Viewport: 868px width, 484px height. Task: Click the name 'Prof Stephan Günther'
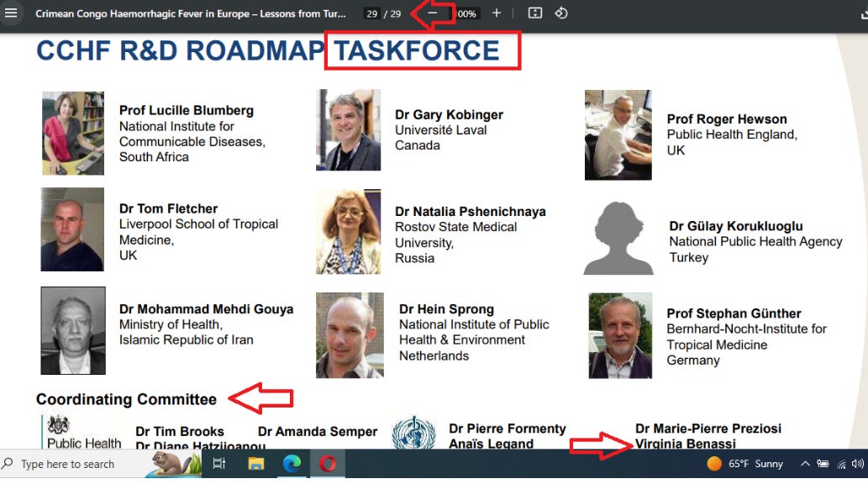(x=734, y=313)
